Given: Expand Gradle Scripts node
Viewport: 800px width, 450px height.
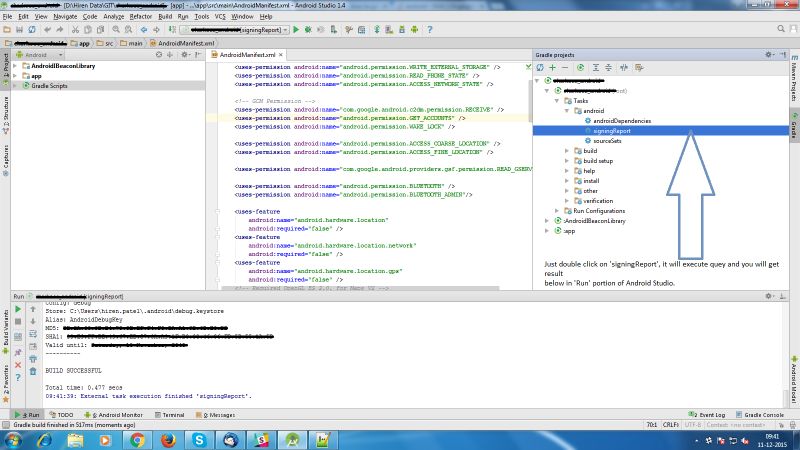Looking at the screenshot, I should pyautogui.click(x=15, y=86).
